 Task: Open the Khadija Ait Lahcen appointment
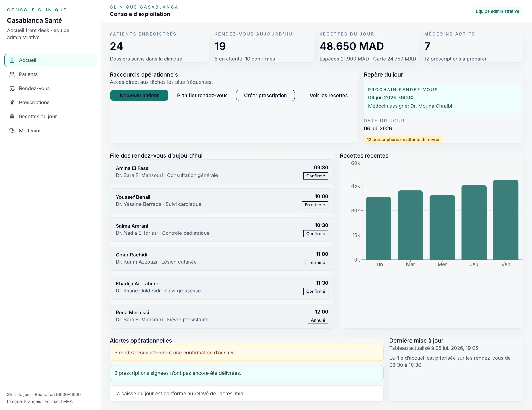(222, 287)
